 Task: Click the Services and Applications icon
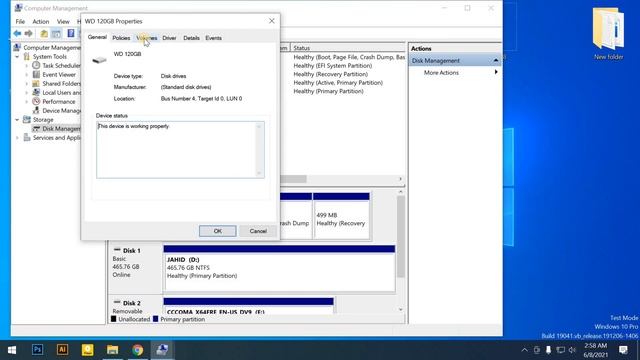point(27,138)
